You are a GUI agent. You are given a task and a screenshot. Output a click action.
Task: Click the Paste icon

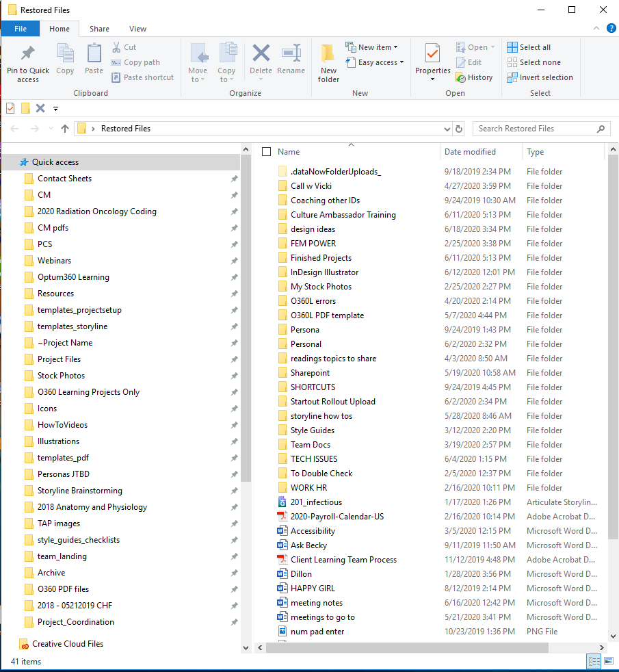click(94, 62)
